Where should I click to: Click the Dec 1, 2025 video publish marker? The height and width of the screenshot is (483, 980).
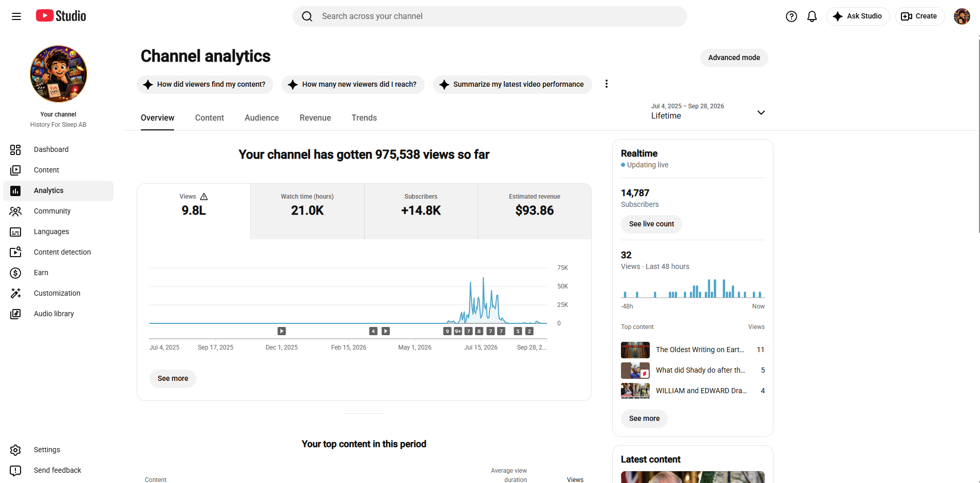[281, 331]
